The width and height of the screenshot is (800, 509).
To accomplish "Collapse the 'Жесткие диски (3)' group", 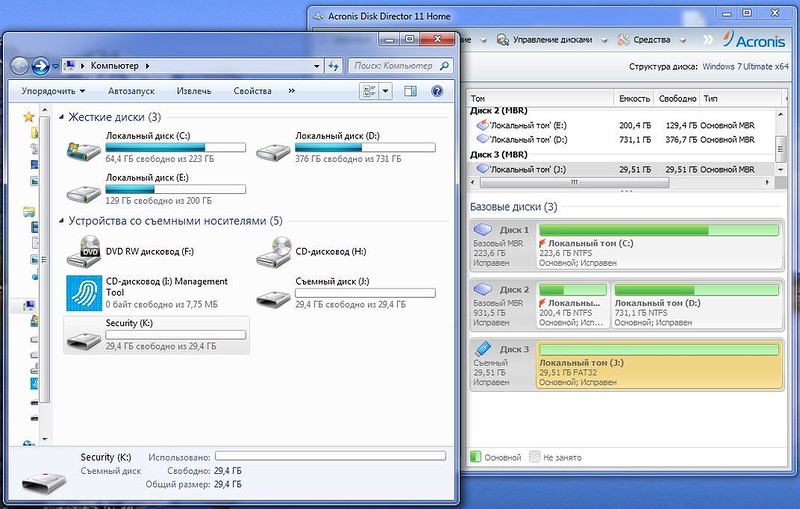I will [x=61, y=117].
